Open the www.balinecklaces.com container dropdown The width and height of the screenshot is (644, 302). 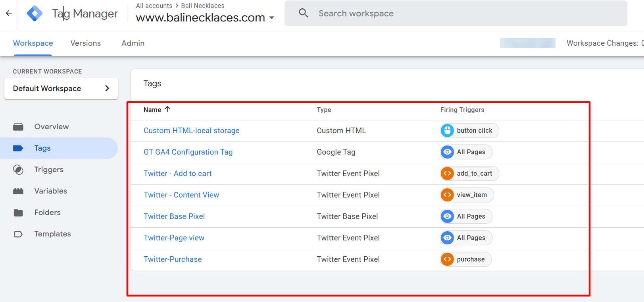pos(205,17)
